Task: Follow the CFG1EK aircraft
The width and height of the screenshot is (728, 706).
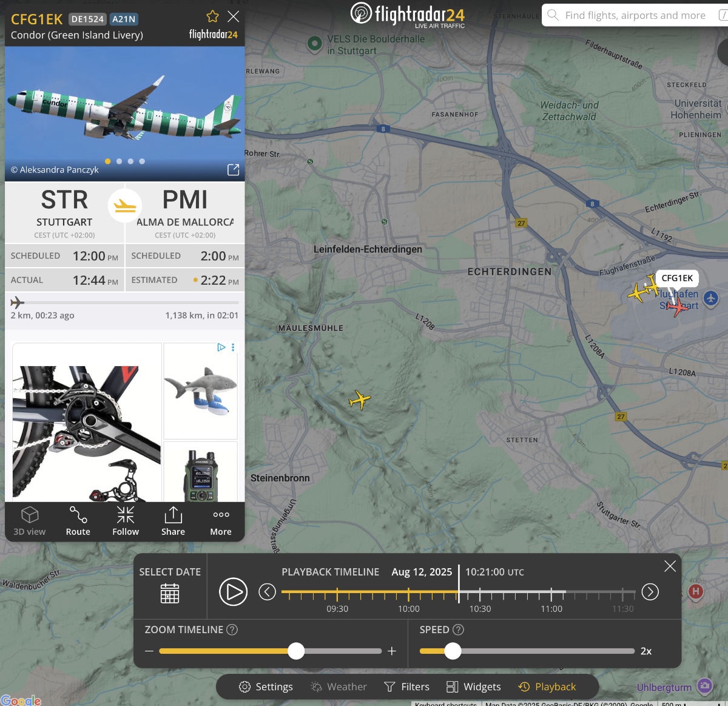Action: tap(126, 521)
